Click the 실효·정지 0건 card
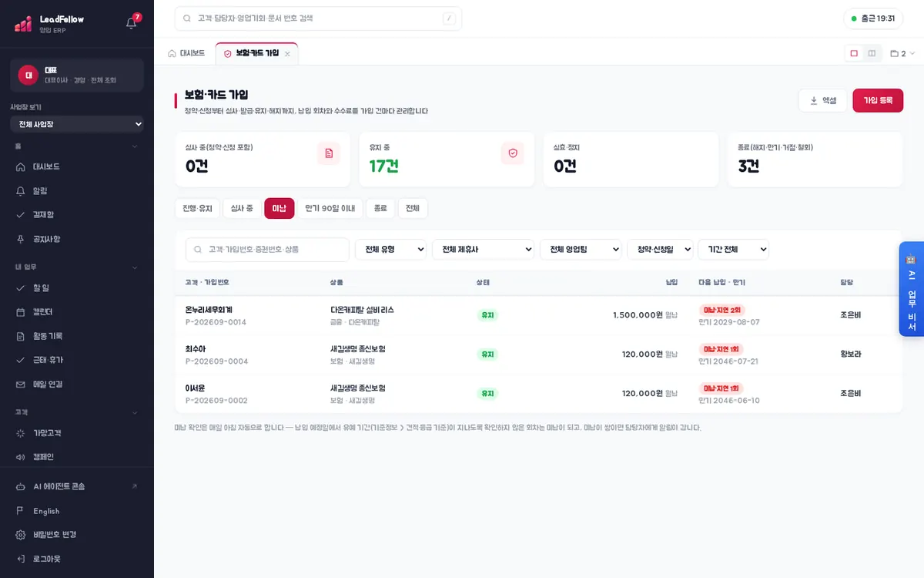Image resolution: width=924 pixels, height=578 pixels. click(x=631, y=160)
